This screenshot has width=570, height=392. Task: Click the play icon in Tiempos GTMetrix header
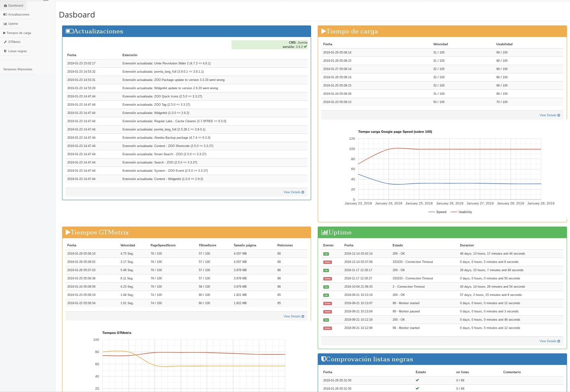(68, 232)
